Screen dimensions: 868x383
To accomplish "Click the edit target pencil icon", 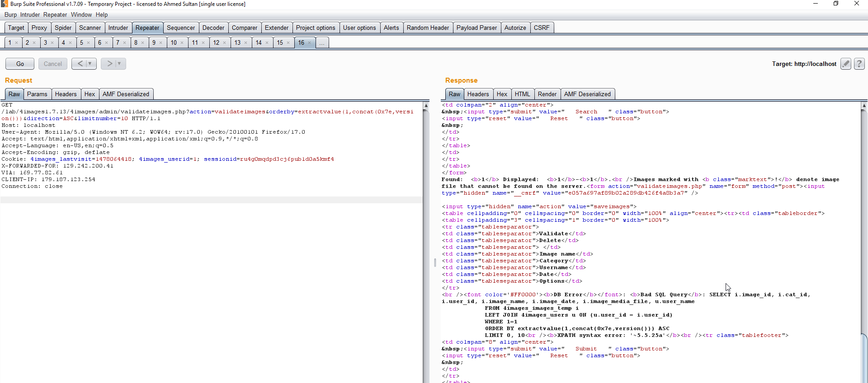I will (846, 64).
